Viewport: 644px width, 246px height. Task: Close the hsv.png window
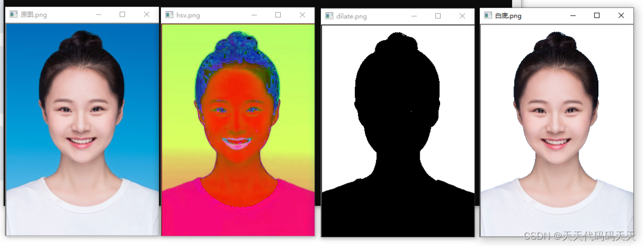coord(302,15)
